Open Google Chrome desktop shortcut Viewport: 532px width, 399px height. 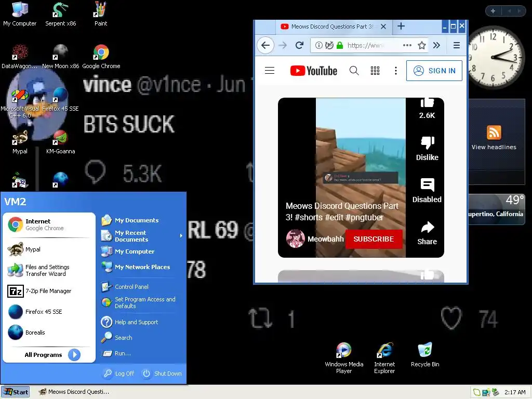[101, 56]
